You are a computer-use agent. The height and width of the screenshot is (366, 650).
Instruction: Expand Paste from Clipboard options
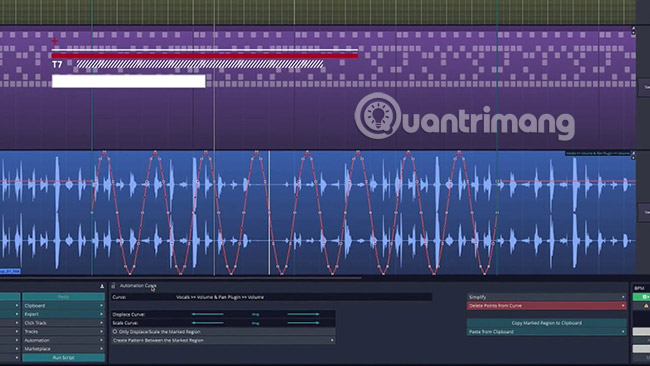coord(546,332)
